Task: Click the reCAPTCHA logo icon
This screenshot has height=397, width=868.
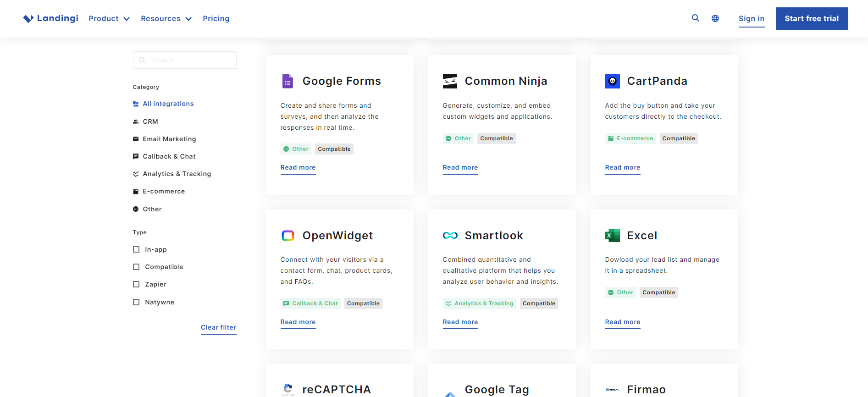Action: click(288, 390)
